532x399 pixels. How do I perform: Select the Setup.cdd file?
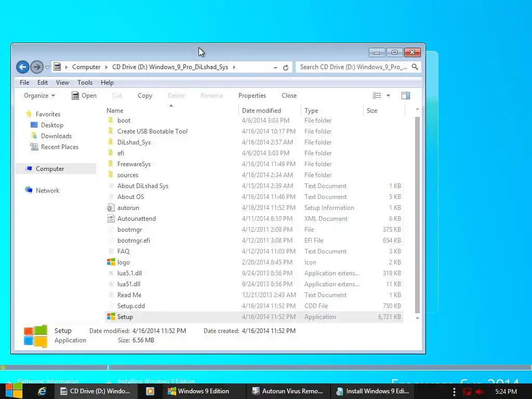click(131, 305)
